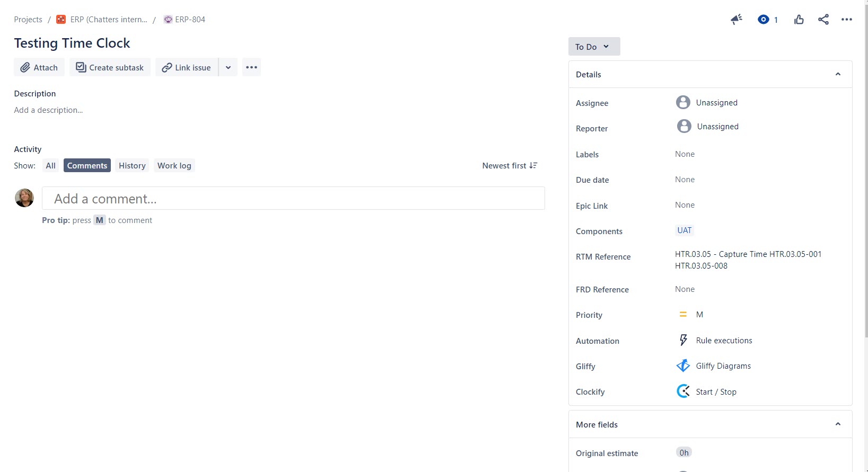Show All activity
This screenshot has width=868, height=472.
pos(50,165)
